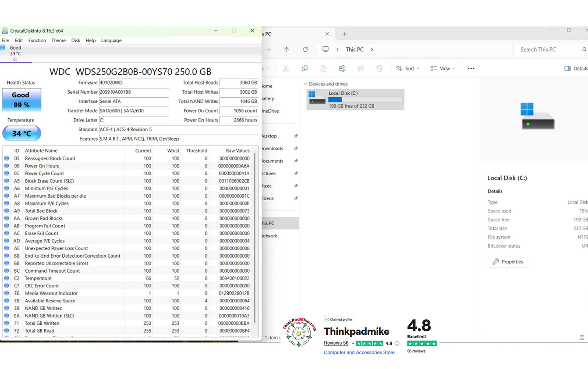Go up one folder level in Explorer
Viewport: 588px width, 369px height.
(x=286, y=50)
